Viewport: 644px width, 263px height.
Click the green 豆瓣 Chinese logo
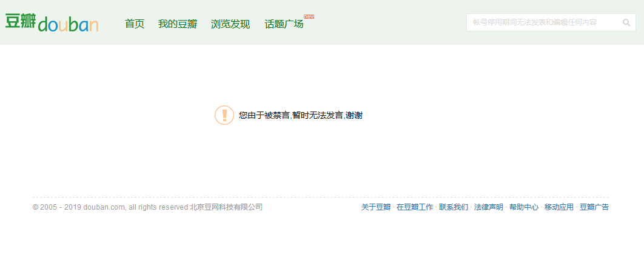tap(21, 21)
